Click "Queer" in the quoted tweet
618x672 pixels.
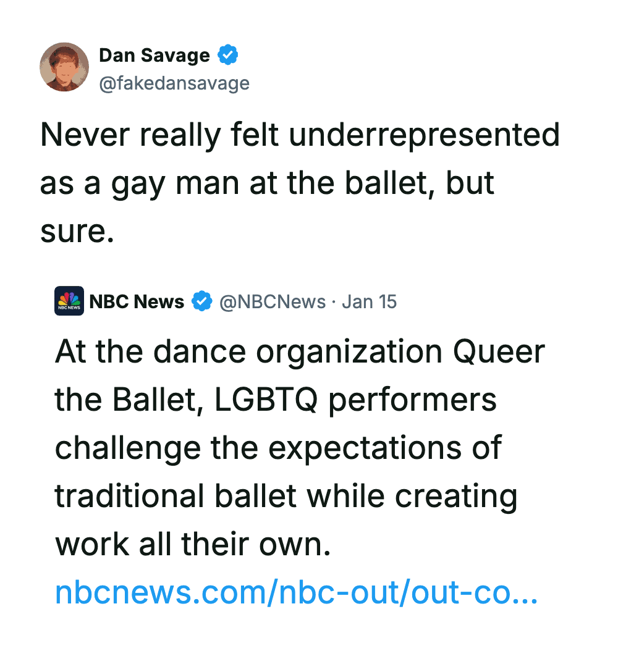click(x=499, y=352)
